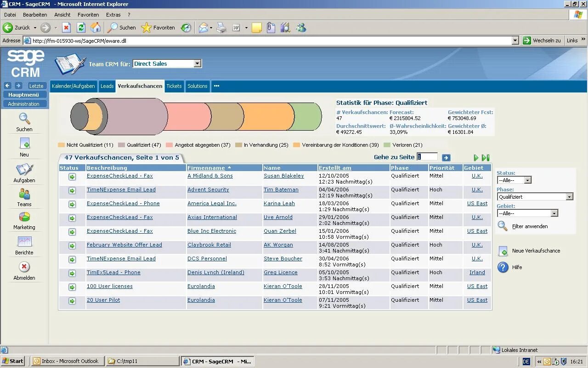
Task: Click the IE Refresh icon
Action: pyautogui.click(x=81, y=28)
